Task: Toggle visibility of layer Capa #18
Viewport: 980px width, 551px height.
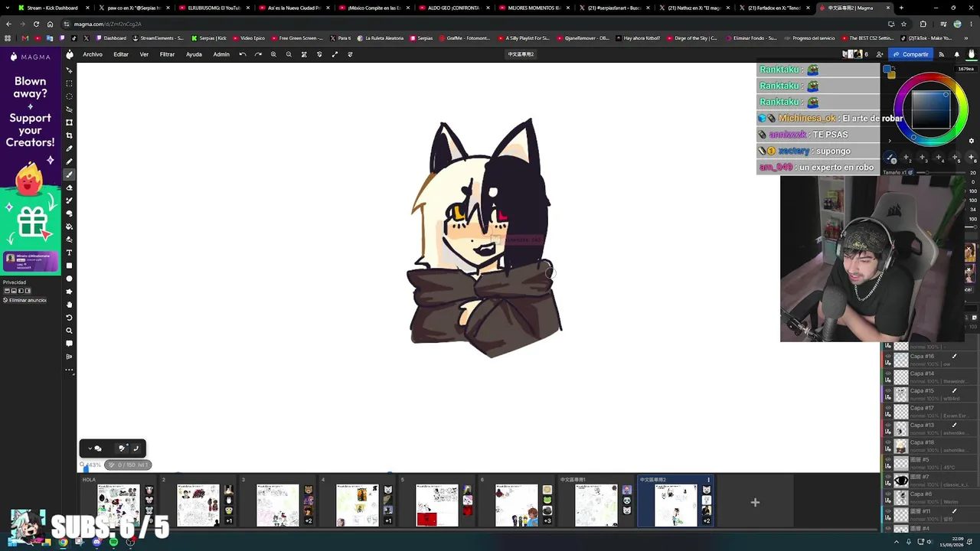Action: click(888, 443)
